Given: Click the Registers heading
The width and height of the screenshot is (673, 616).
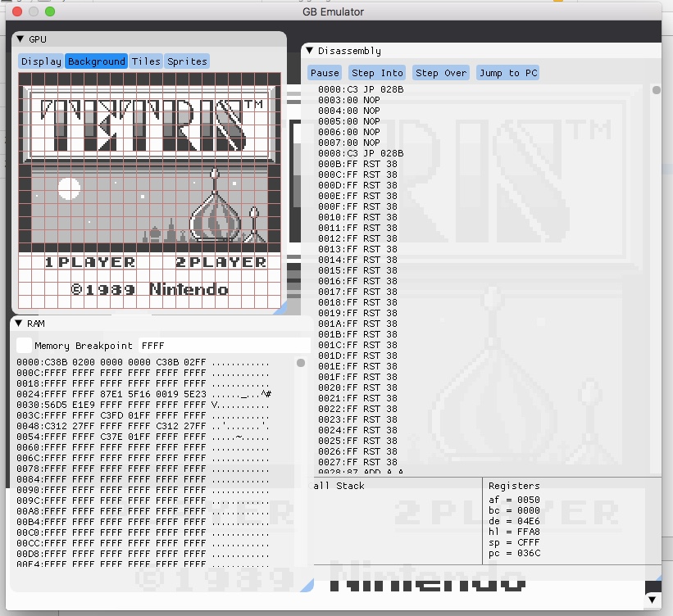Looking at the screenshot, I should [x=514, y=486].
